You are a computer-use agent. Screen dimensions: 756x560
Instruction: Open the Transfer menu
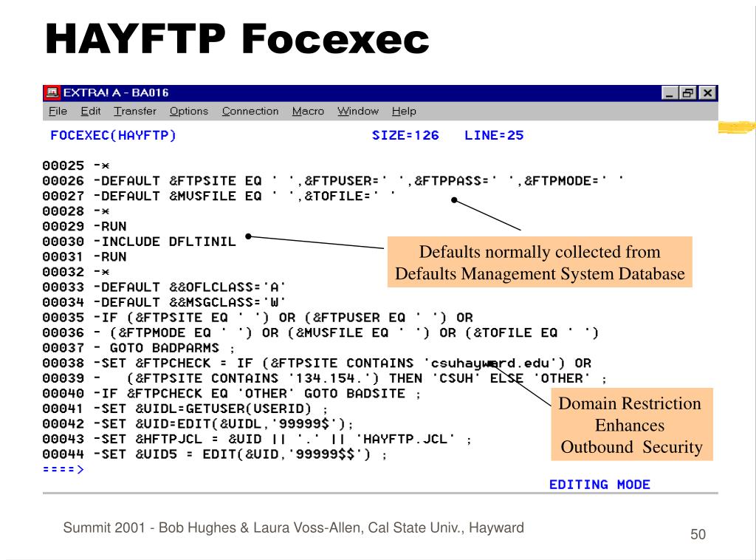(x=135, y=112)
